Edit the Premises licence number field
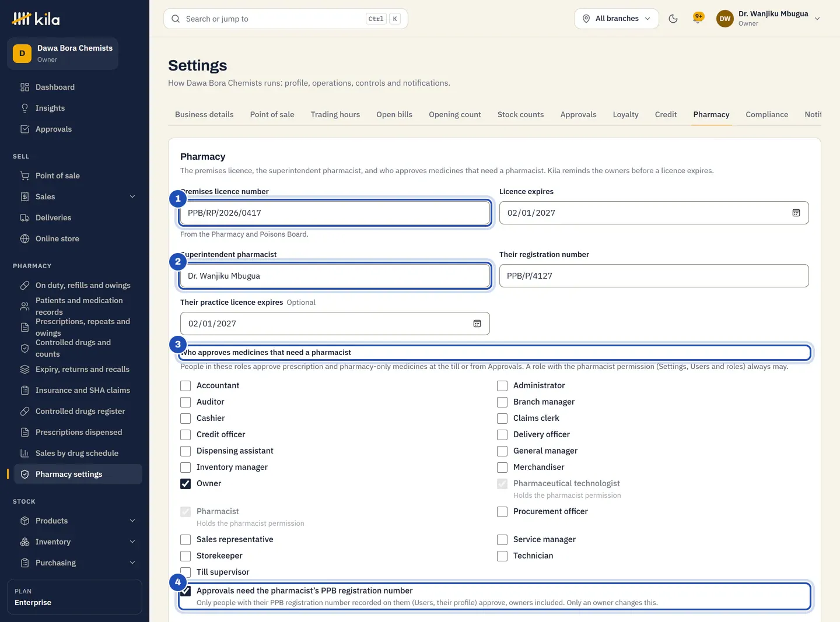Viewport: 840px width, 622px height. tap(335, 213)
